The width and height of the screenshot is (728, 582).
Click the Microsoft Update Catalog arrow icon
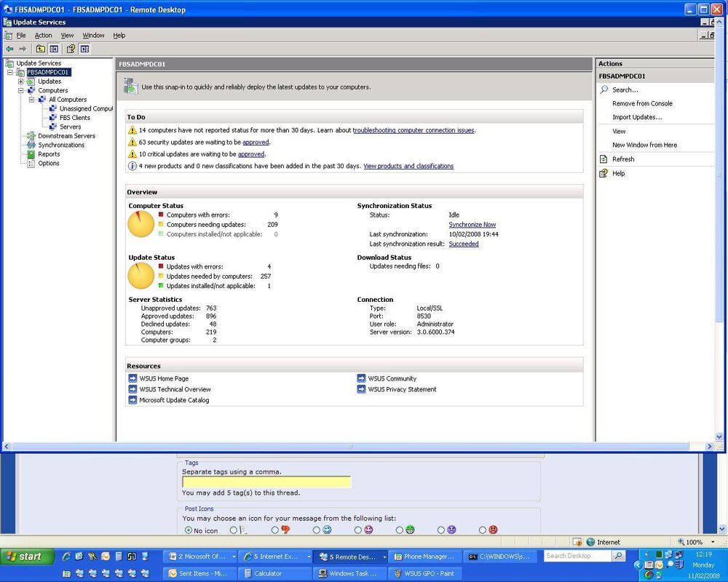132,399
